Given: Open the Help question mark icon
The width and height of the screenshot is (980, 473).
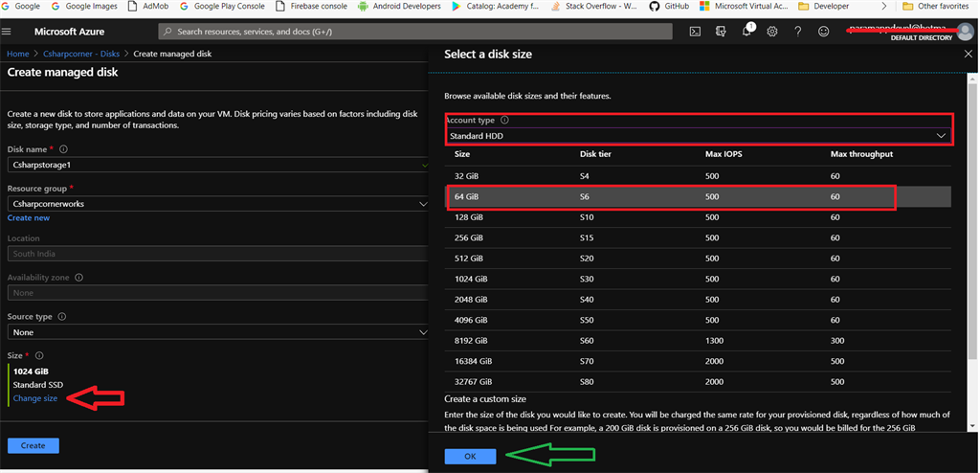Looking at the screenshot, I should 797,32.
